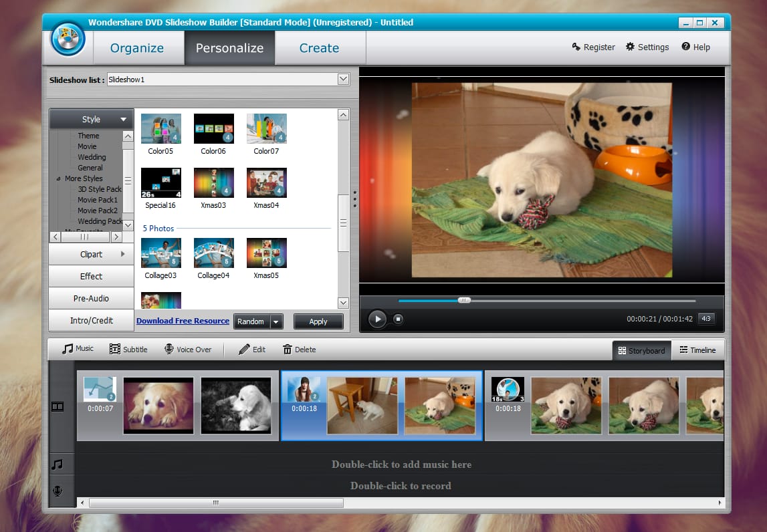Select the Collage03 style thumbnail
Viewport: 767px width, 532px height.
[161, 253]
